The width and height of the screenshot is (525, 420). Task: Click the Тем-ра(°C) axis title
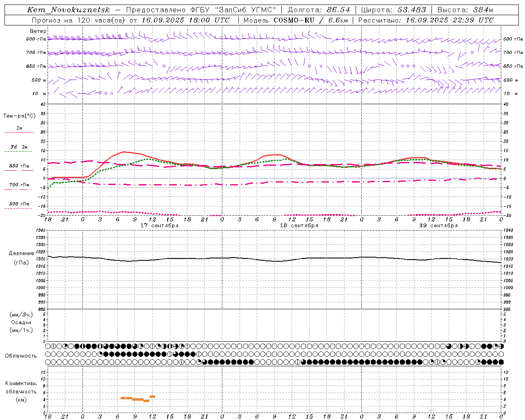[19, 116]
